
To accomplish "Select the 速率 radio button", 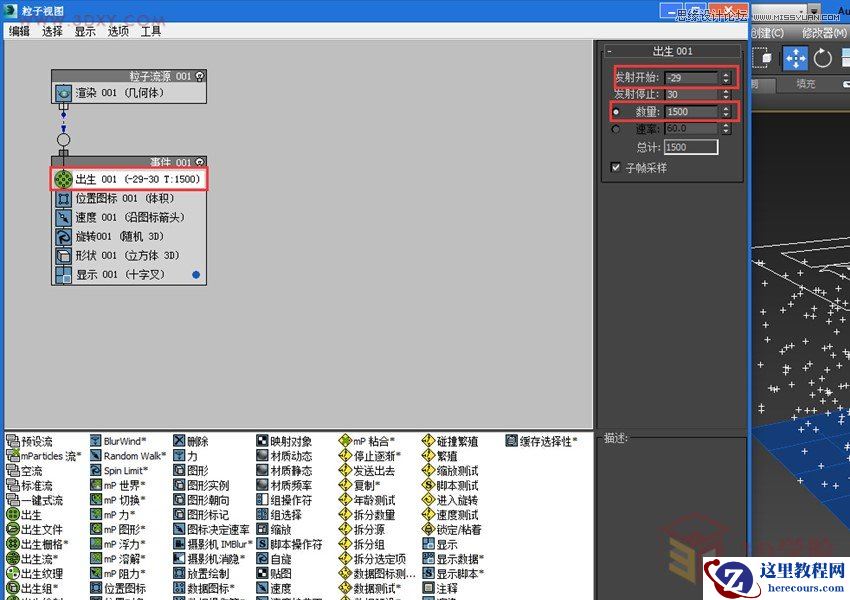I will coord(616,129).
